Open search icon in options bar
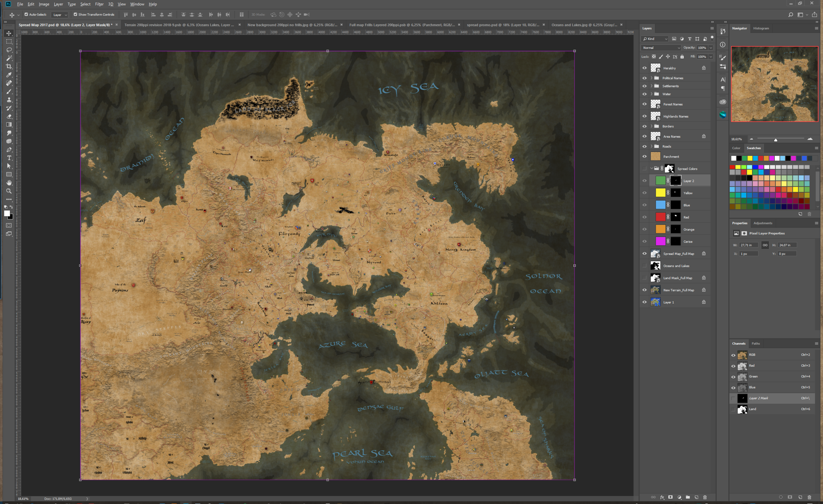Image resolution: width=823 pixels, height=504 pixels. click(x=791, y=15)
